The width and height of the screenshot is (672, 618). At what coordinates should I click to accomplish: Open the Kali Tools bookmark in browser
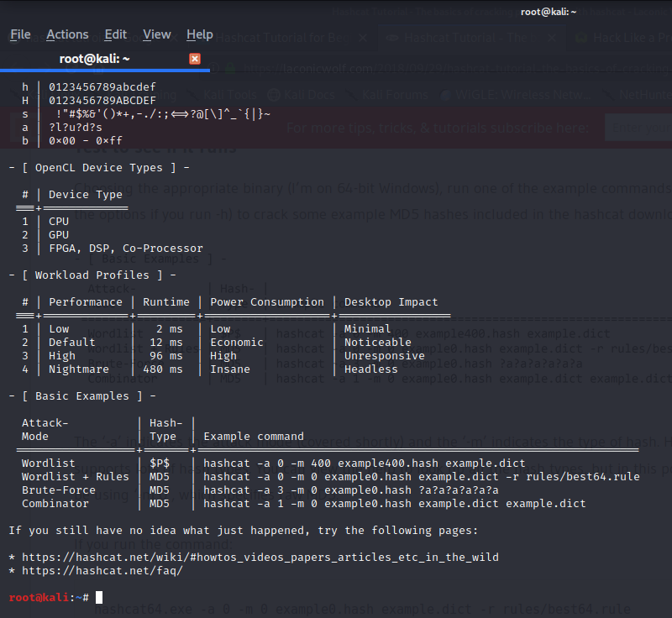[x=229, y=95]
